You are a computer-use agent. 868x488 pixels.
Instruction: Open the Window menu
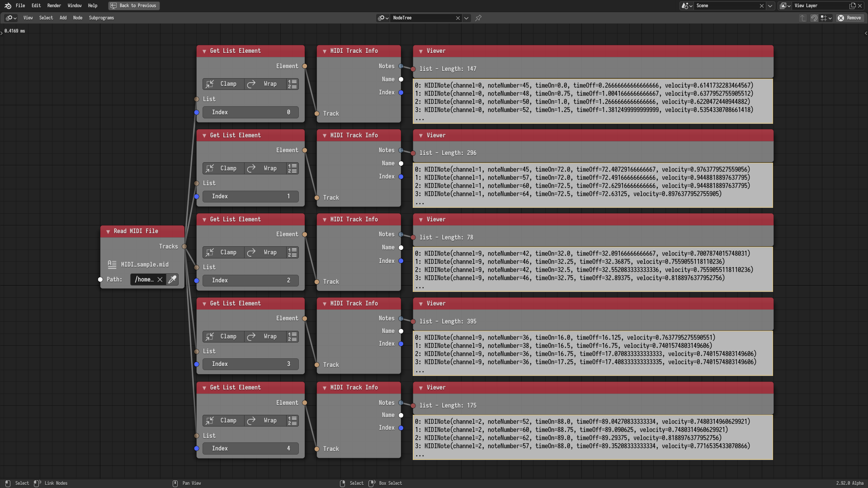(75, 6)
